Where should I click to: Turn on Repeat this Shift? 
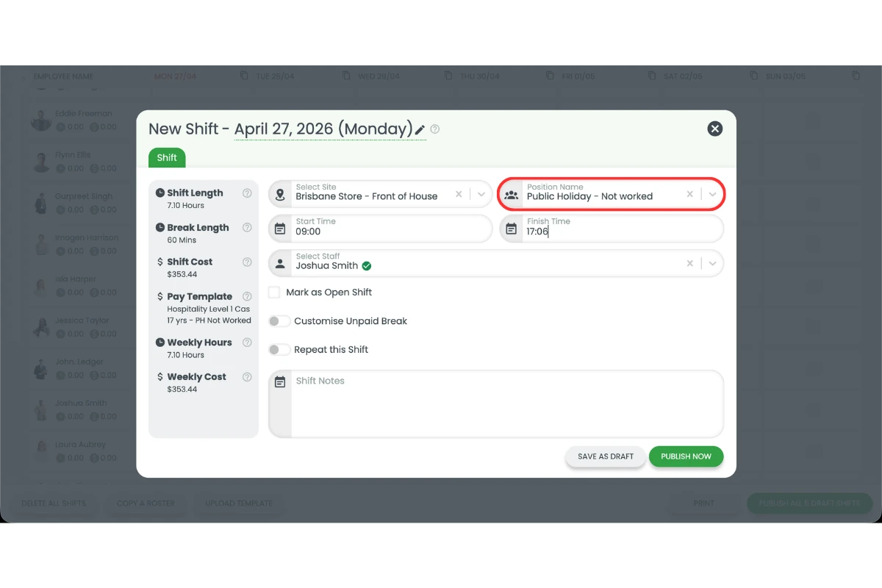pyautogui.click(x=279, y=350)
